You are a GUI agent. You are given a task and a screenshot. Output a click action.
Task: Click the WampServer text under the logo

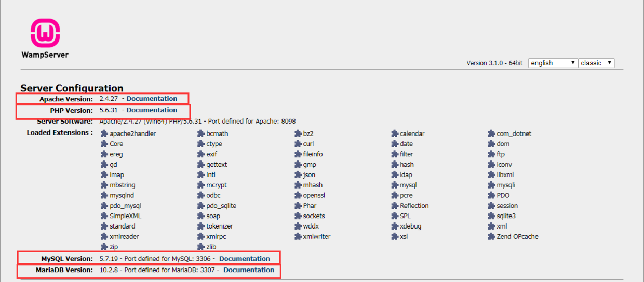click(x=45, y=55)
